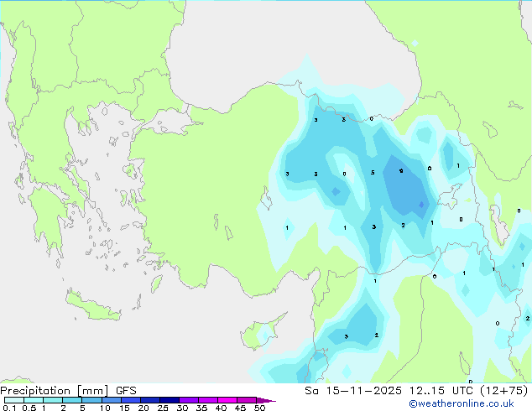This screenshot has width=532, height=411.
Task: Click the island of Crete on the map
Action: point(93,307)
